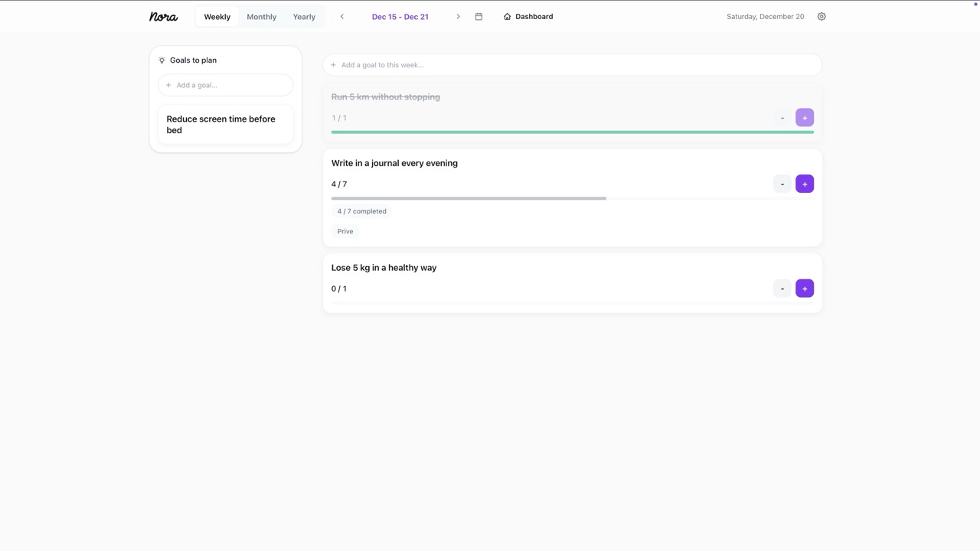Focus the Add a goal to this week field
980x551 pixels.
click(x=573, y=65)
